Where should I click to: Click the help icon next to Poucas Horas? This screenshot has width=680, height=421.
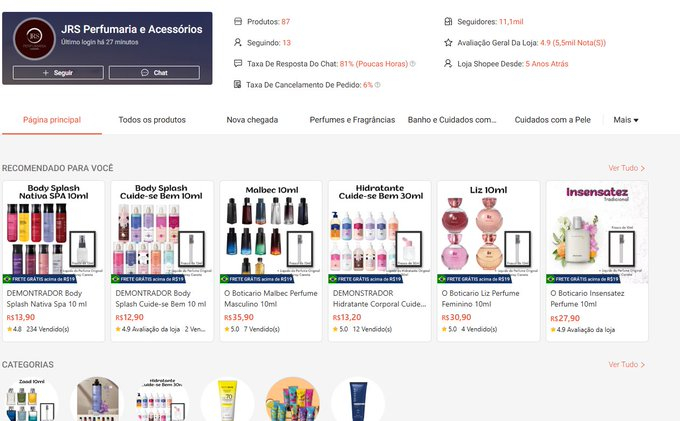click(x=412, y=64)
